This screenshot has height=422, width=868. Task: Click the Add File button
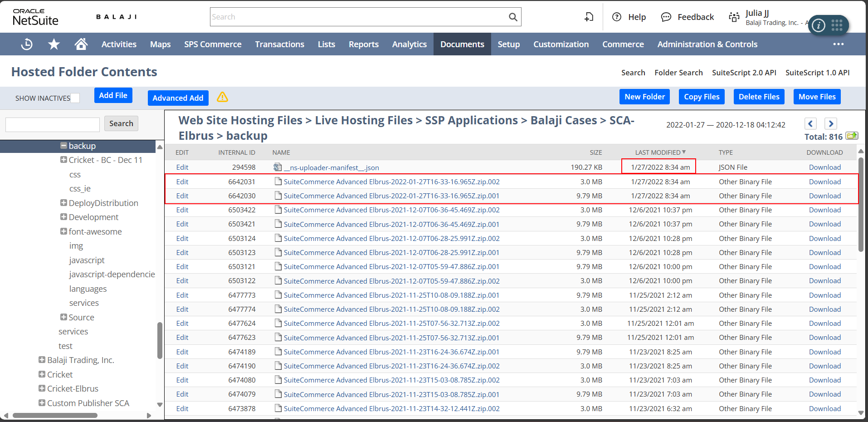point(113,95)
